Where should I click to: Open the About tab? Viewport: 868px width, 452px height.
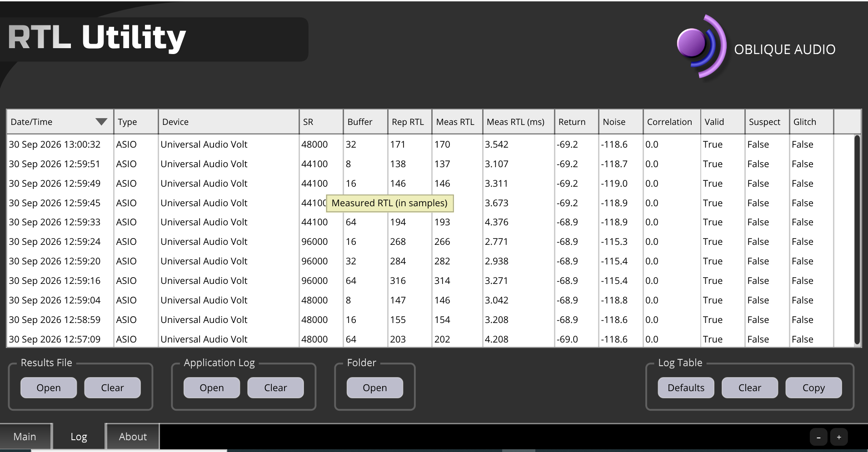133,437
